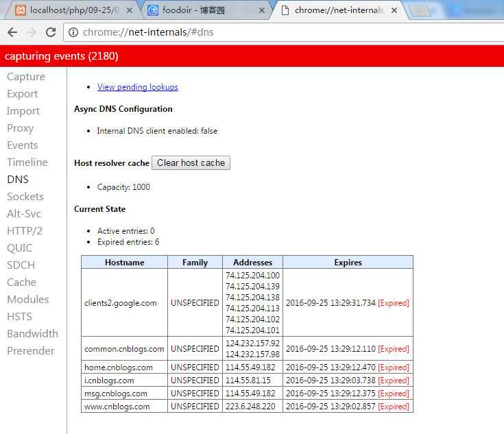Screen dimensions: 504x434
Task: Select the common.cnblogs.com hostname cell
Action: tap(124, 348)
